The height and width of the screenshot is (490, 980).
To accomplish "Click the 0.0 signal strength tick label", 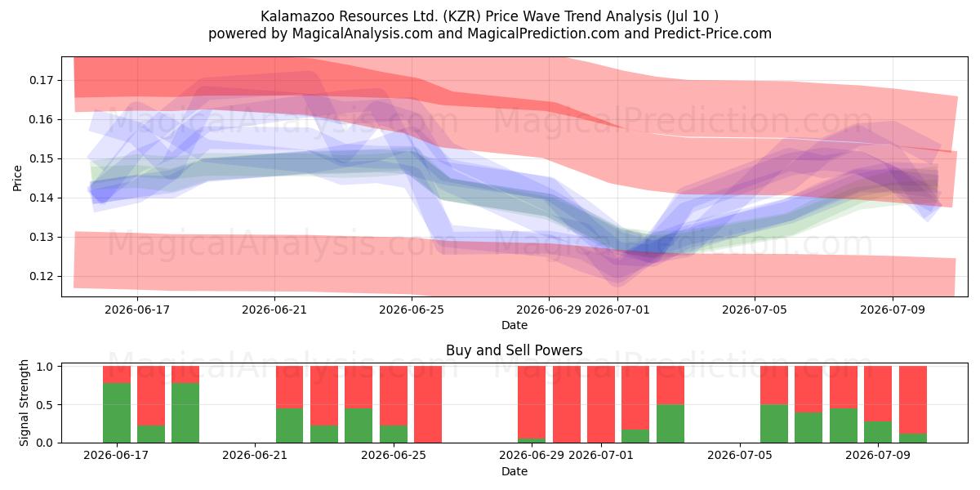I will coord(47,443).
